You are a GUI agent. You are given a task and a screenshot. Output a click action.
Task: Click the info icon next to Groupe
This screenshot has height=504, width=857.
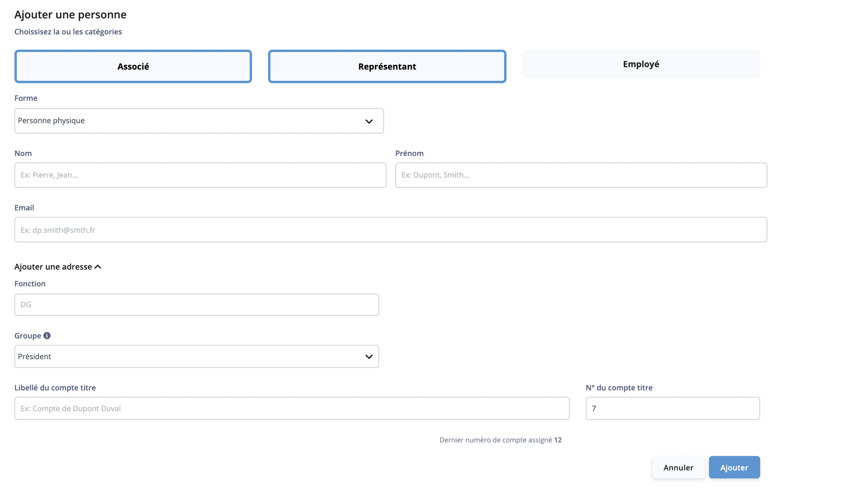[48, 336]
